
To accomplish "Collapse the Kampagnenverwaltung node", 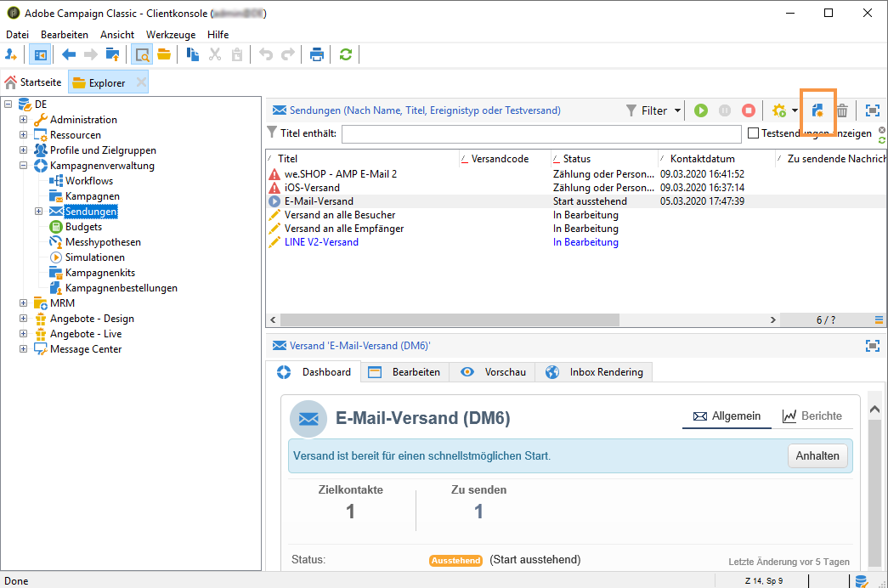I will coord(23,166).
